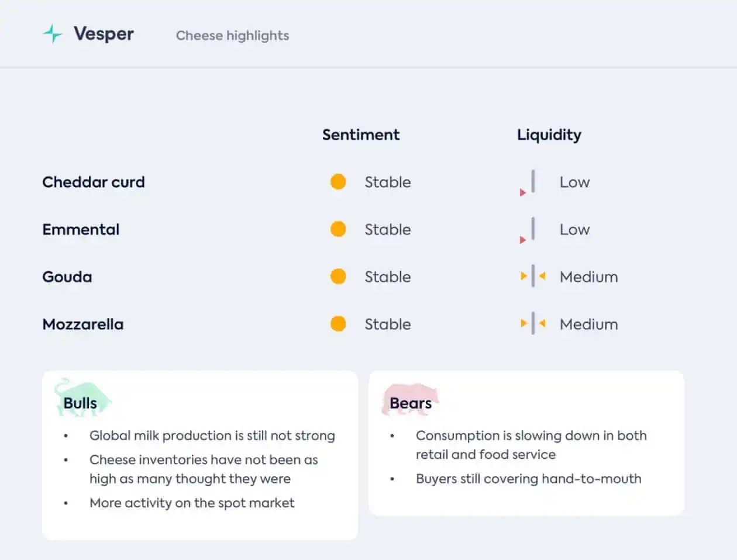Click the Mozzarella orange sentiment dot

click(338, 324)
